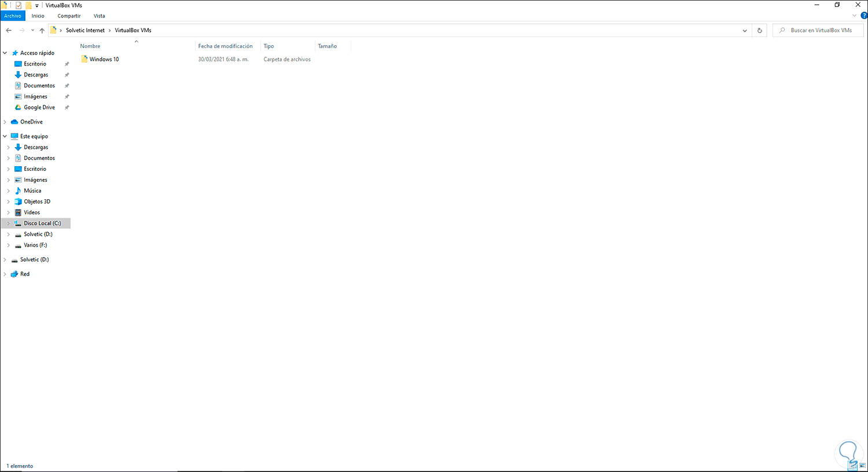The height and width of the screenshot is (472, 868).
Task: Expand the Varios (F:) drive node
Action: point(9,245)
